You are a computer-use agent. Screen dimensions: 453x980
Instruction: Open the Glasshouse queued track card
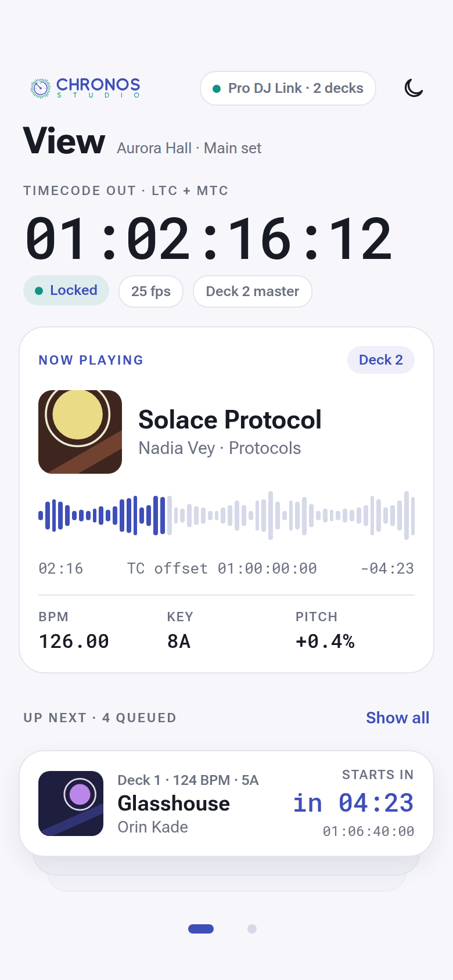tap(227, 804)
